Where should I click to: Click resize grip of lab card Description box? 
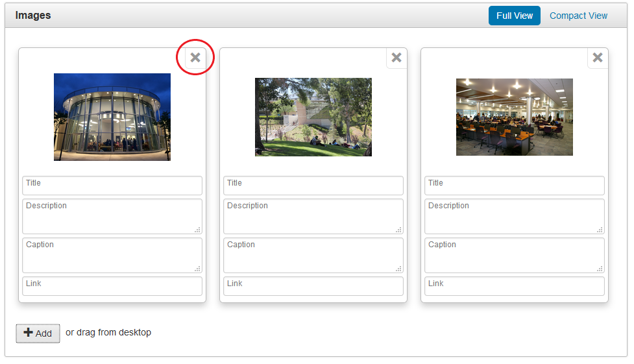pos(600,230)
